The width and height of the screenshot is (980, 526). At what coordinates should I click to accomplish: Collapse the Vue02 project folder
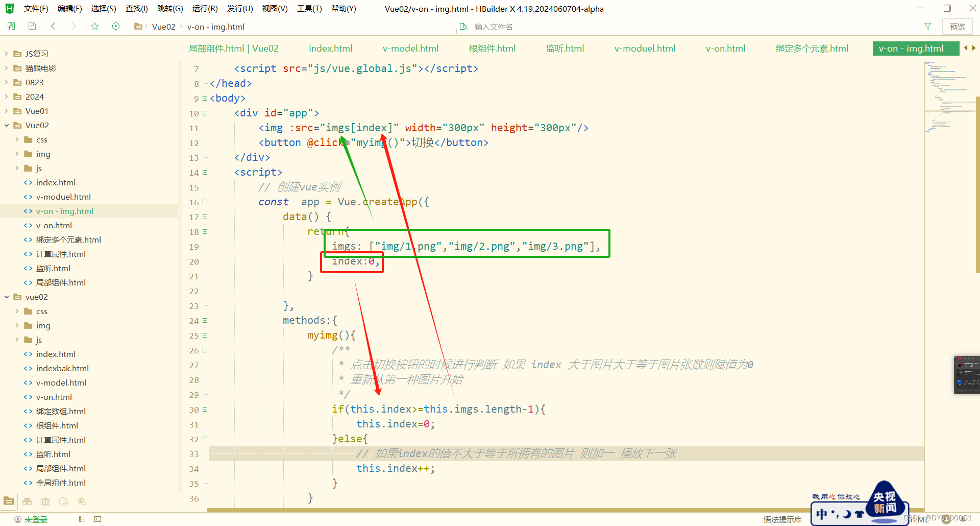click(x=7, y=125)
